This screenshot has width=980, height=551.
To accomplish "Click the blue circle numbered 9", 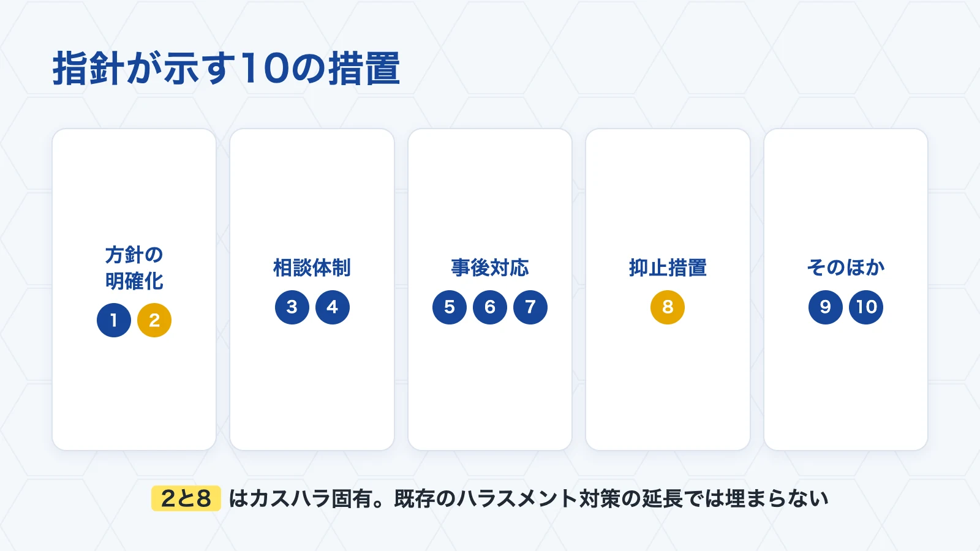I will click(826, 307).
